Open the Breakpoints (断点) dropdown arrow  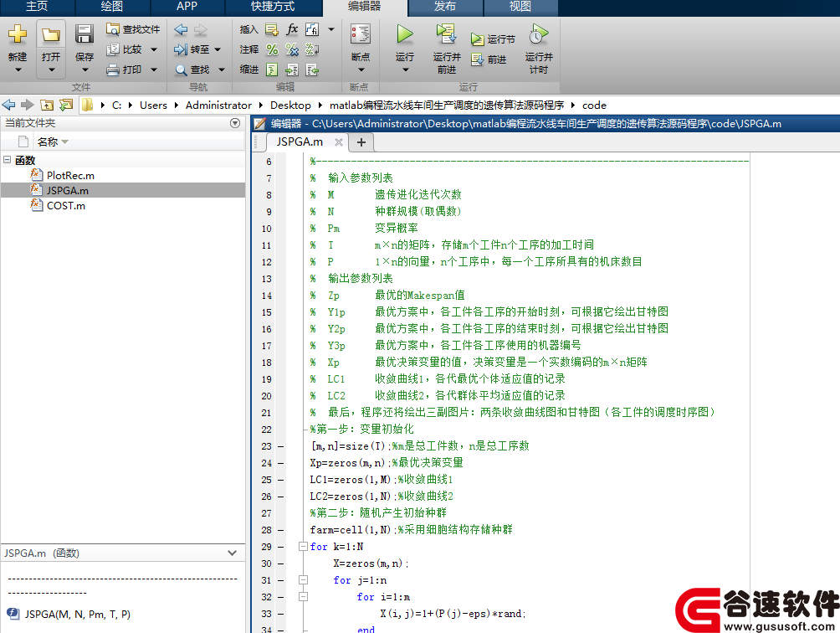(x=361, y=69)
